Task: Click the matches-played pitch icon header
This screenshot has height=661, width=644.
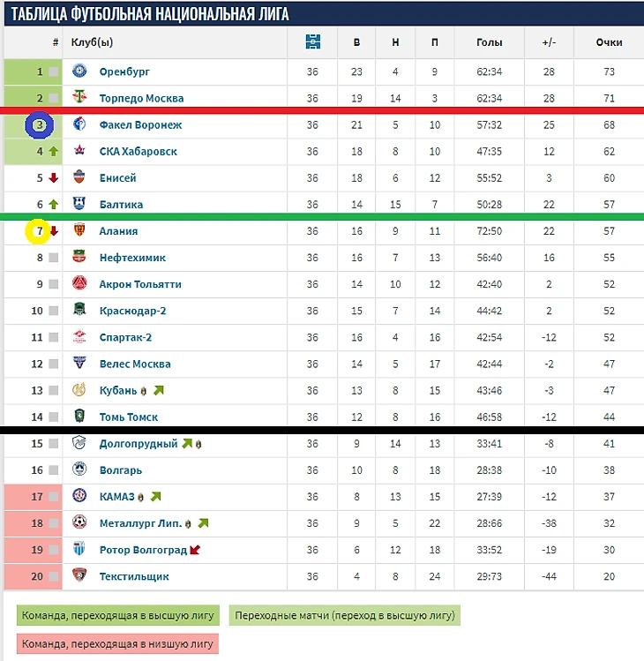Action: point(312,41)
